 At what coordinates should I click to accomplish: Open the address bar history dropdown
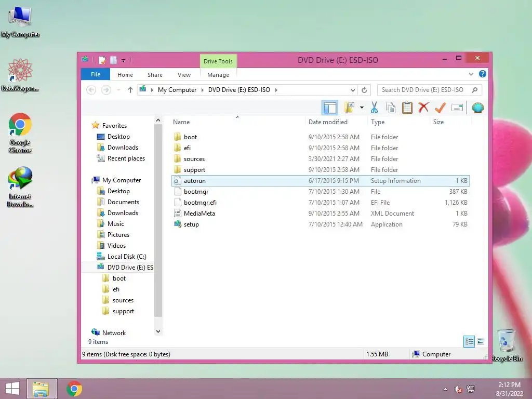(353, 90)
